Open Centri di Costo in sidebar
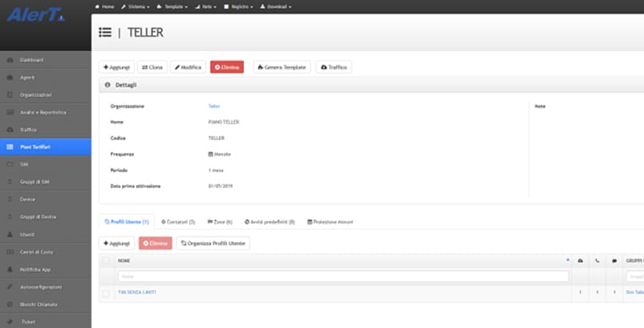 click(45, 252)
